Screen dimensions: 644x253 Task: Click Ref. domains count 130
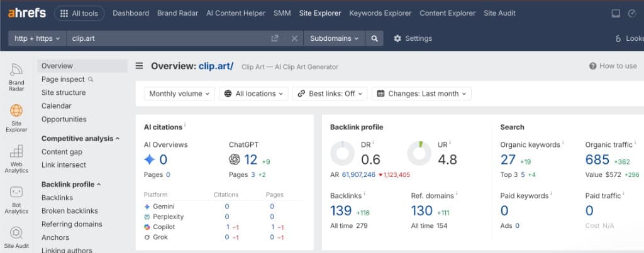(422, 210)
